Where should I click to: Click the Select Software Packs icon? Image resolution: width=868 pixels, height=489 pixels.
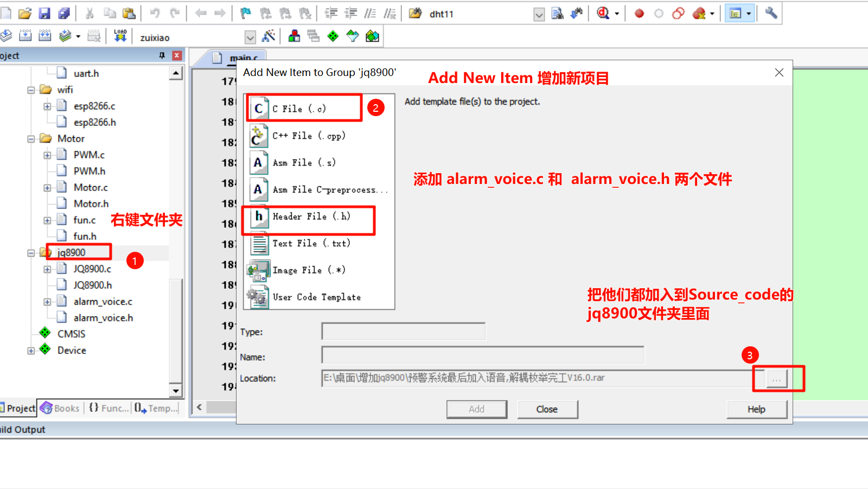coord(353,36)
